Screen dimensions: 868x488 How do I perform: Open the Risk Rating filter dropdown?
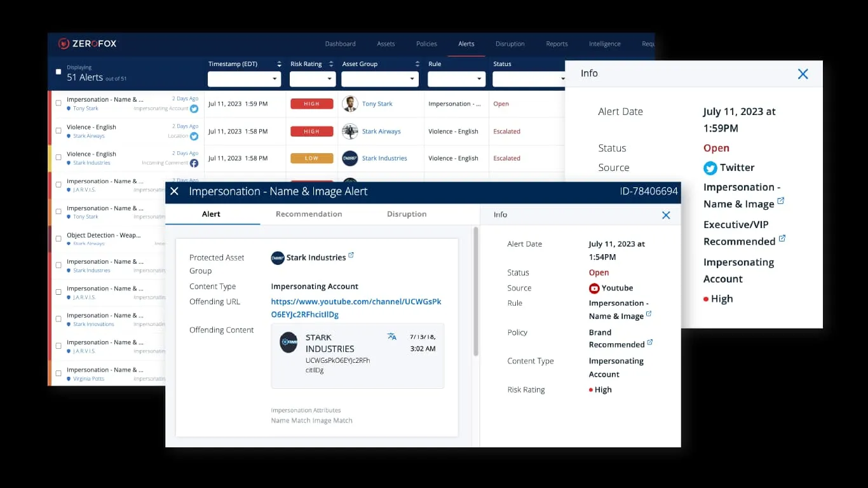(313, 79)
